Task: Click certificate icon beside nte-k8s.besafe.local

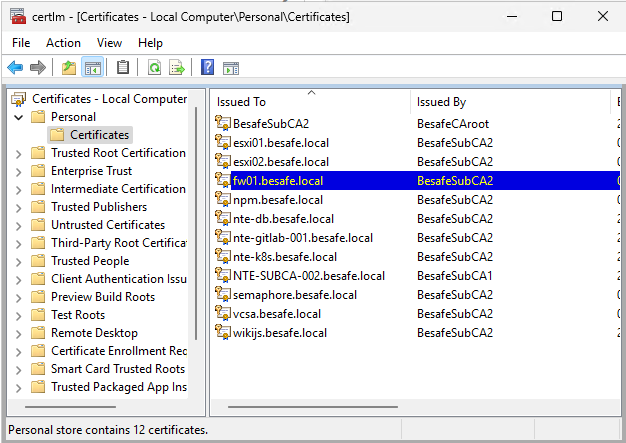Action: [223, 256]
